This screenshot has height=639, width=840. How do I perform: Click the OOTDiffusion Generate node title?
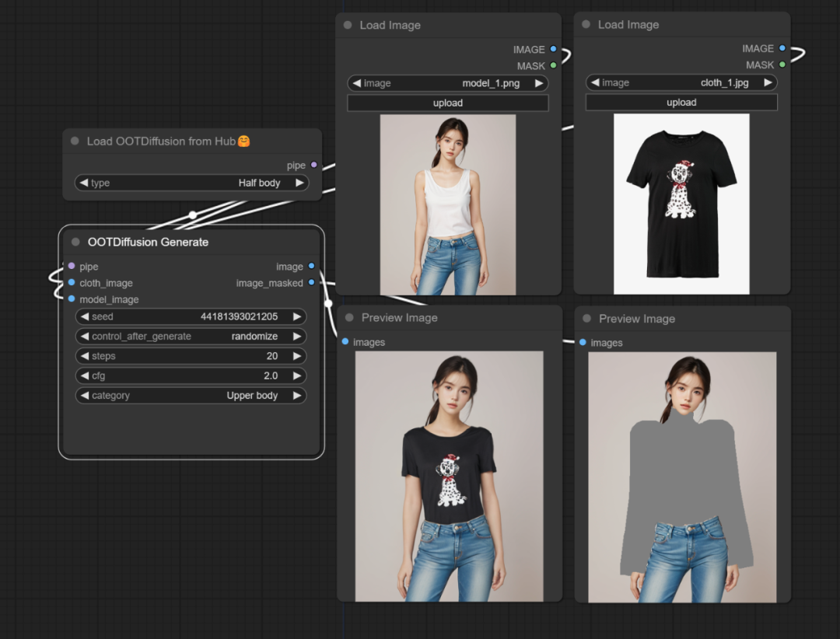(x=148, y=242)
